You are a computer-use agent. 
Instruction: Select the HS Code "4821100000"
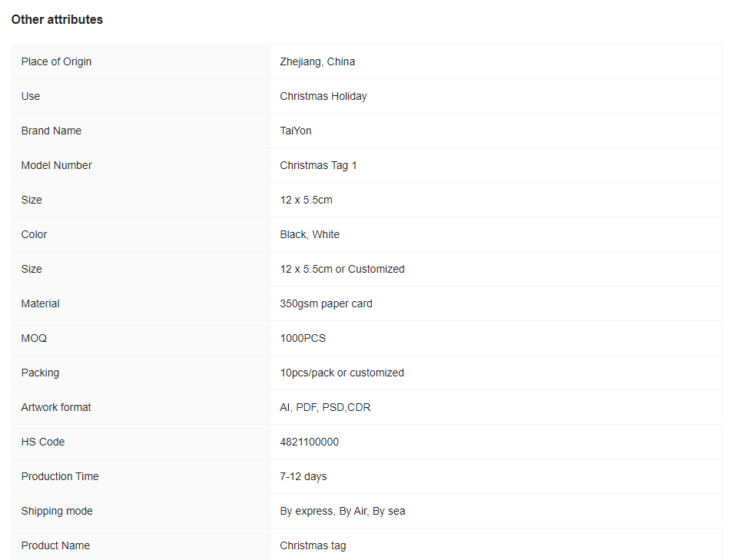pos(309,442)
